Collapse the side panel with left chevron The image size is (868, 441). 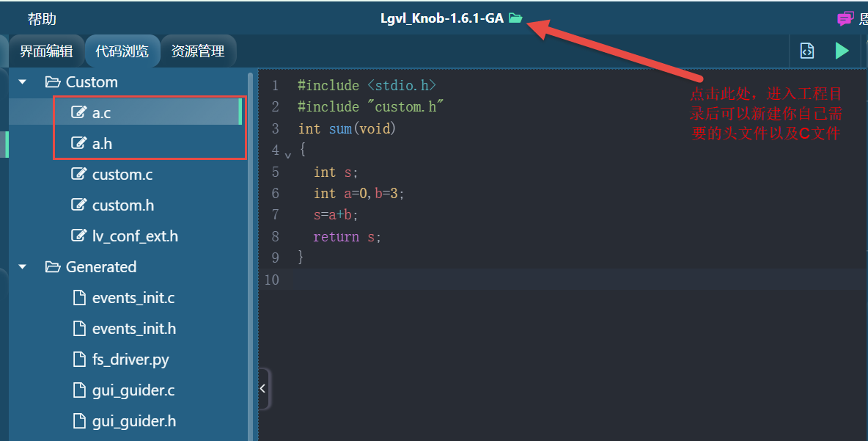[263, 389]
